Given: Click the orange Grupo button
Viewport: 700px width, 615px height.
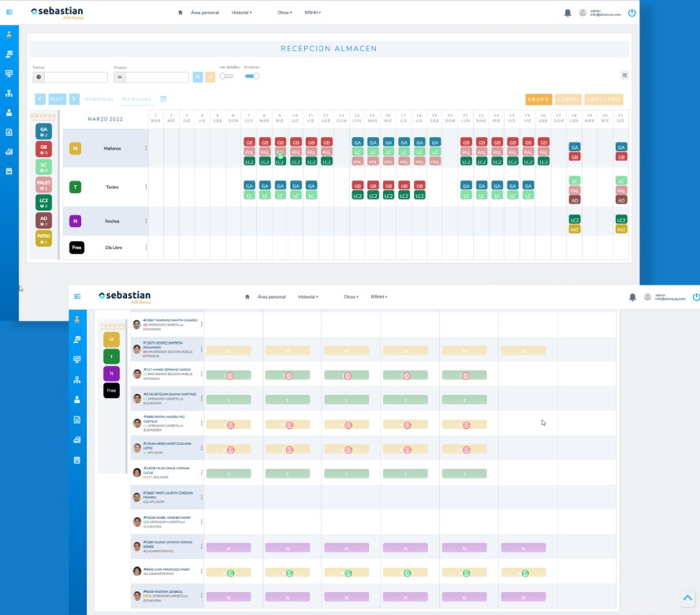Looking at the screenshot, I should [538, 99].
